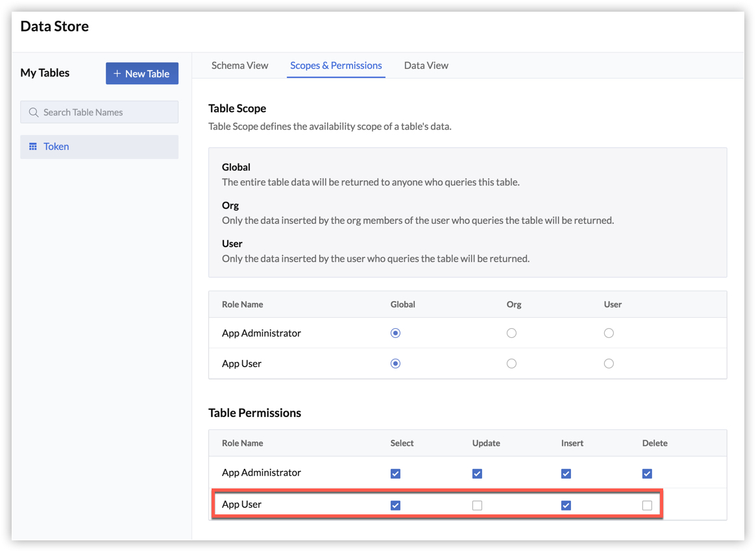
Task: Set App User scope to User
Action: pos(609,364)
